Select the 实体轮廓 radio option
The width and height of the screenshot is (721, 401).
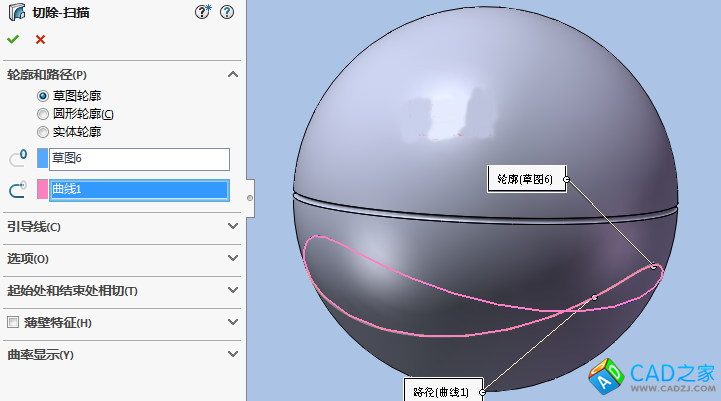43,132
